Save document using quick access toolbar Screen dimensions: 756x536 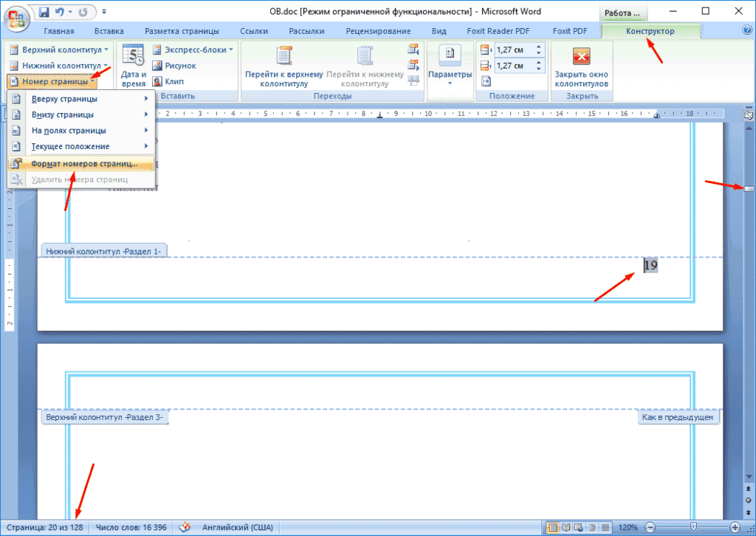click(x=44, y=12)
